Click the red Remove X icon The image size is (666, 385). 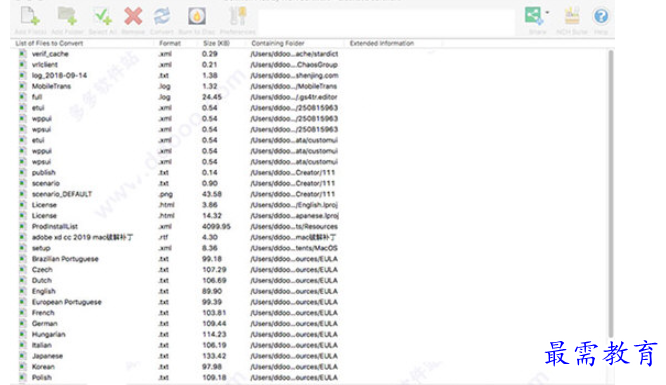[133, 16]
